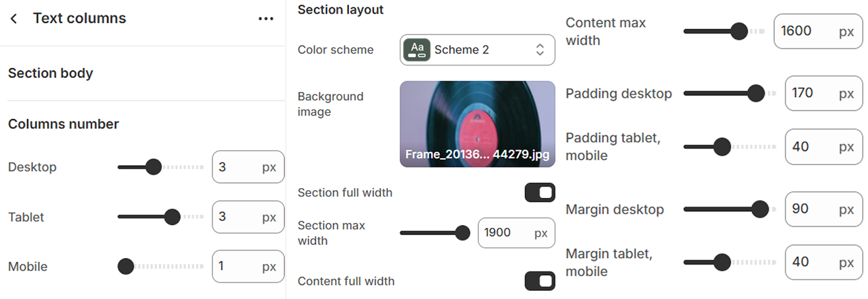This screenshot has width=868, height=299.
Task: Toggle the Section full width switch
Action: (x=539, y=192)
